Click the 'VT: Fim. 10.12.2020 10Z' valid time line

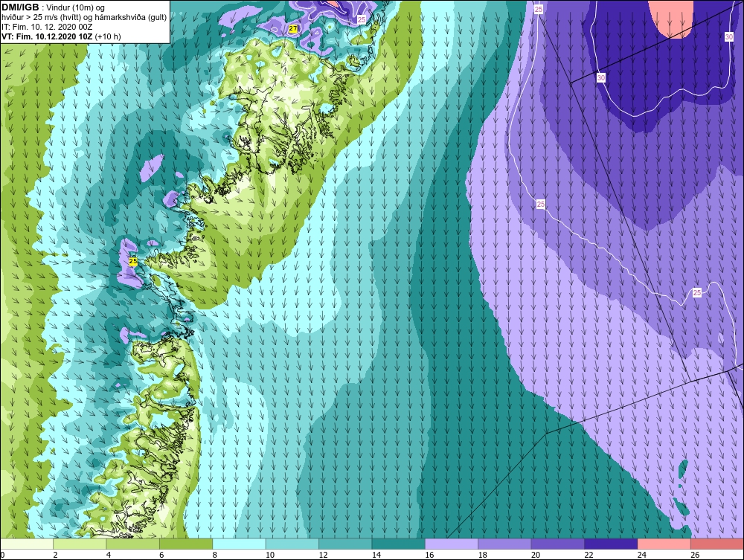click(48, 36)
